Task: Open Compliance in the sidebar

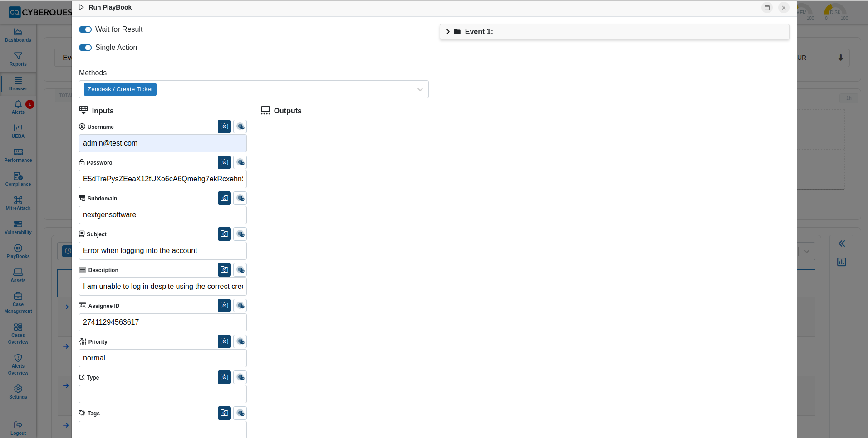Action: (x=18, y=180)
